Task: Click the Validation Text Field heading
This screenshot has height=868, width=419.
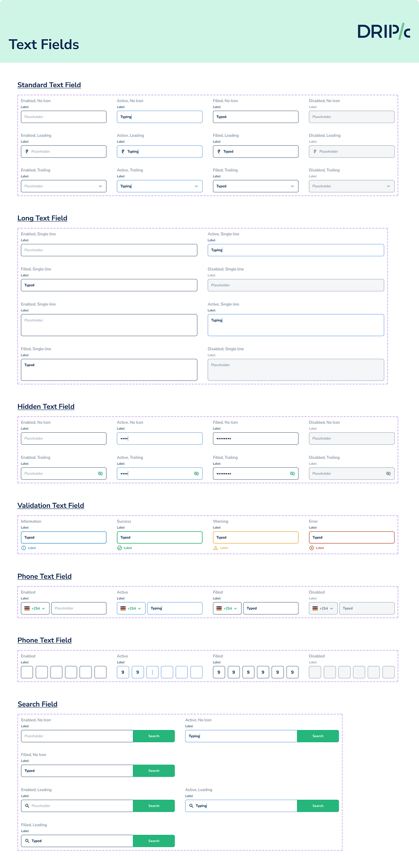Action: 51,506
